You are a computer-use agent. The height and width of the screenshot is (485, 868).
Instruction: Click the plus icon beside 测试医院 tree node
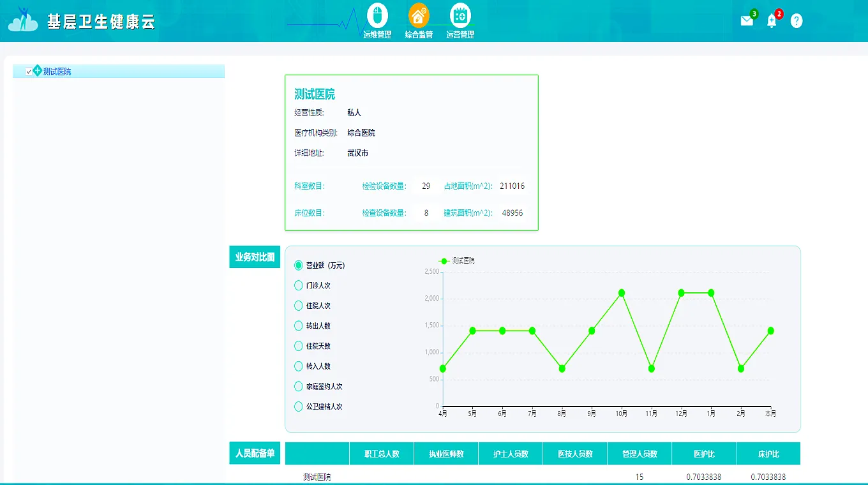tap(37, 71)
